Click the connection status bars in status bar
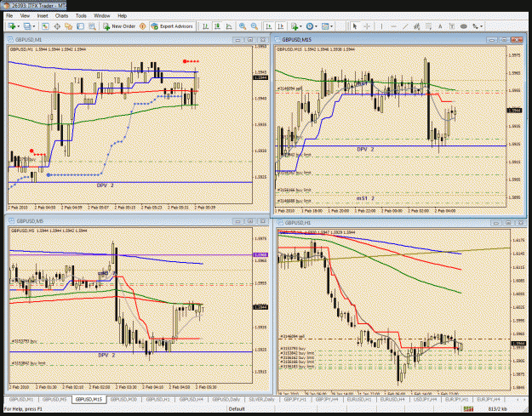Image resolution: width=532 pixels, height=416 pixels. 468,409
